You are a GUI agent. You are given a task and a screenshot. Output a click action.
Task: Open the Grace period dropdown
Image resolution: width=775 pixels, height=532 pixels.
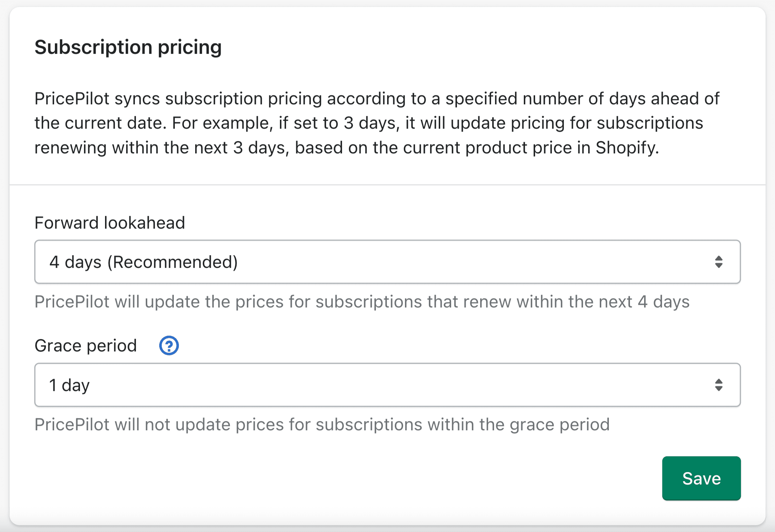(x=387, y=385)
